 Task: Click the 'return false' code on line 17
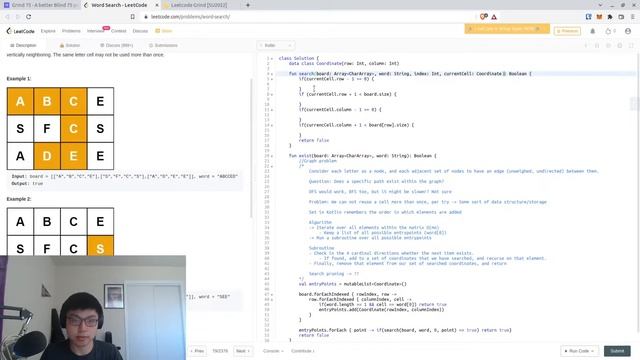314,140
